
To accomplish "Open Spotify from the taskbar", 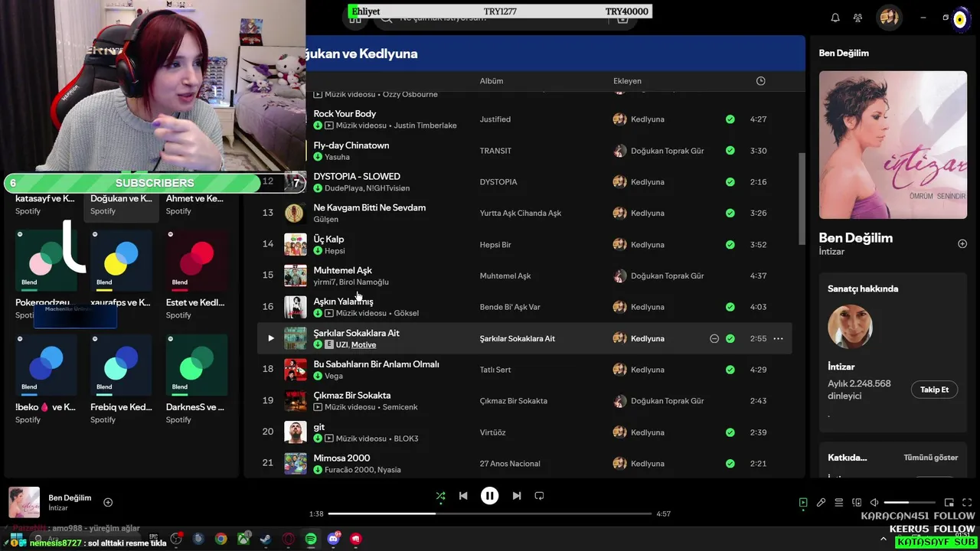I will [311, 539].
